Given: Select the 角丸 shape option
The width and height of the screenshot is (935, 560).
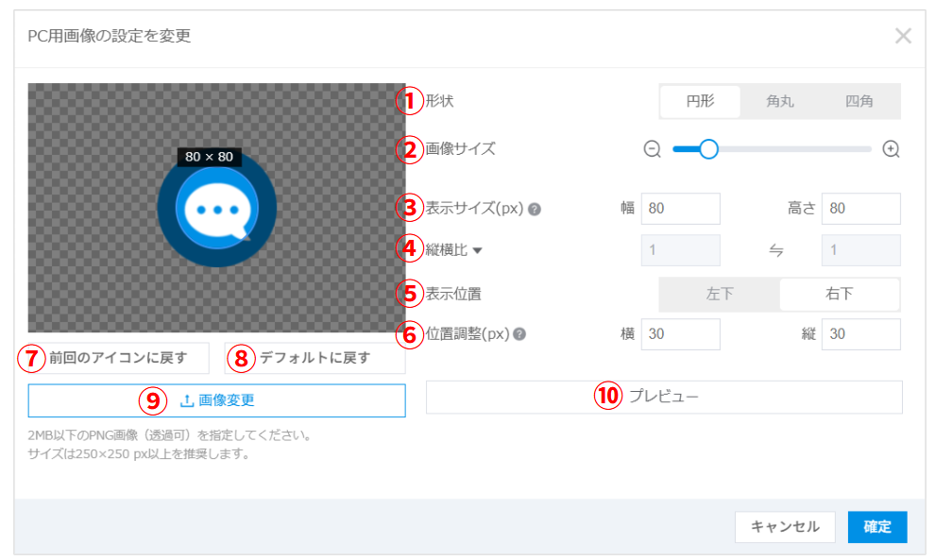Looking at the screenshot, I should [x=780, y=101].
